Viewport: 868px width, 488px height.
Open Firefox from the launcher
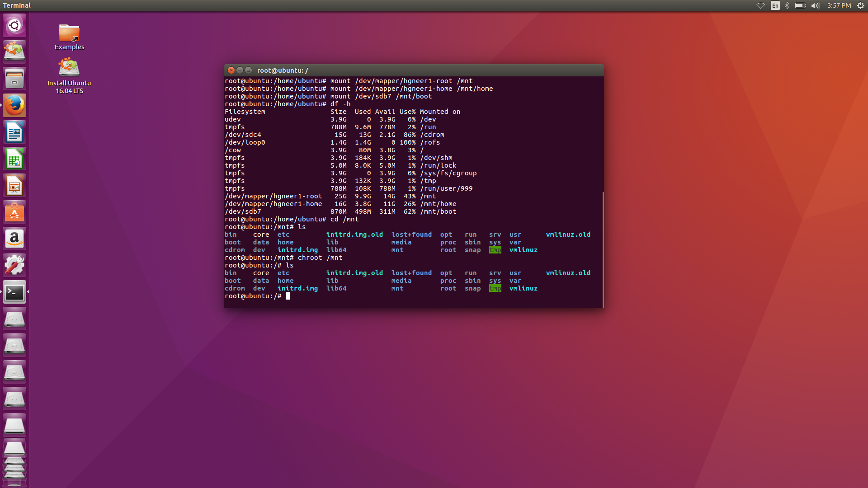coord(14,105)
